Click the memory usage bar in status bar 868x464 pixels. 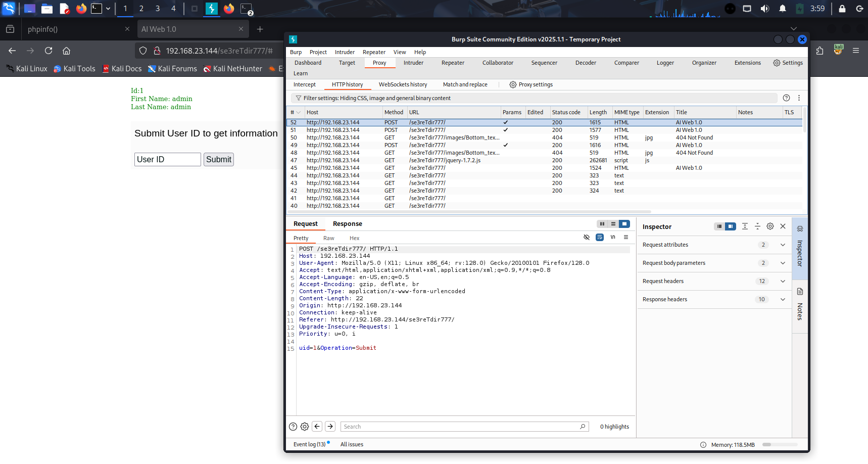coord(780,445)
